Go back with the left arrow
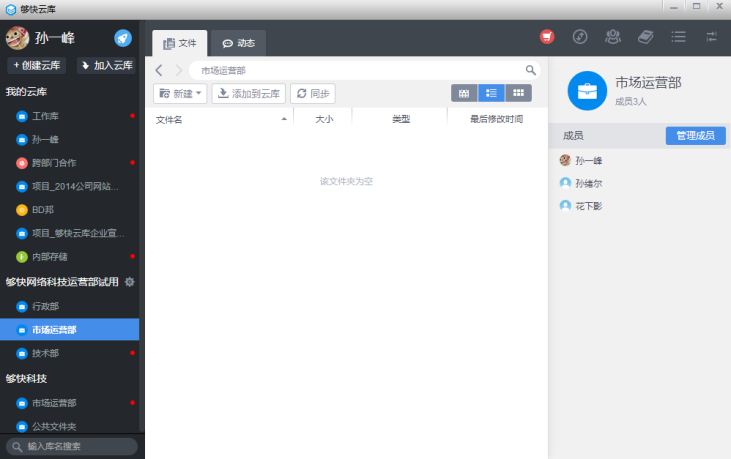 (x=159, y=70)
